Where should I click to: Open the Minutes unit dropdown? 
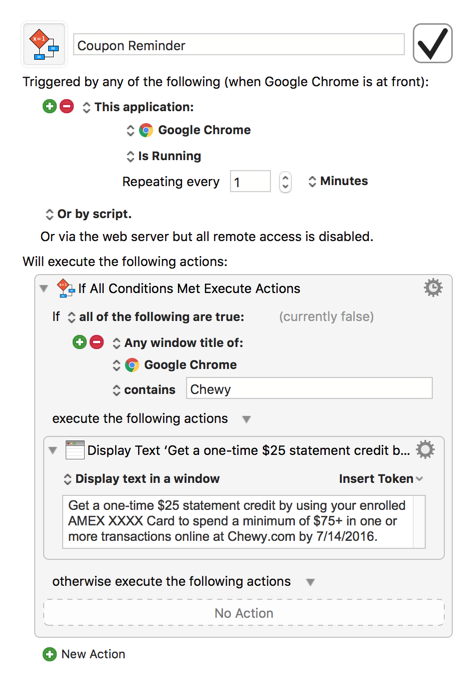(338, 181)
